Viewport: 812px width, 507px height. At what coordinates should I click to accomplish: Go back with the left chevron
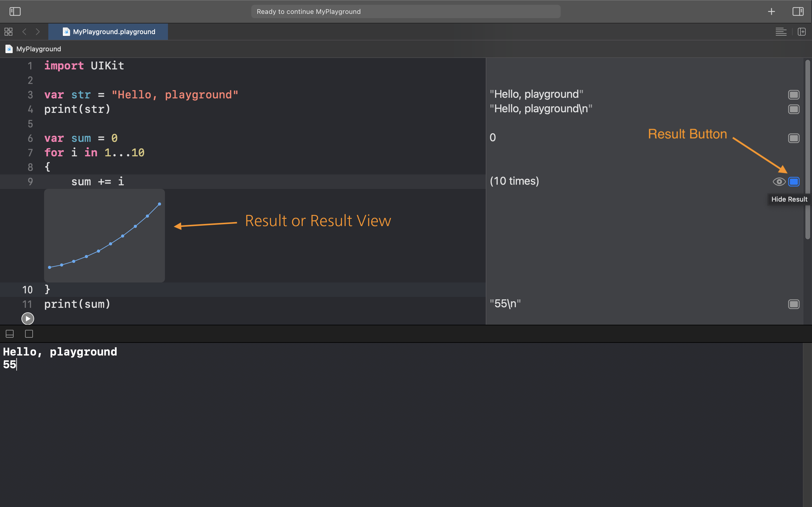24,32
